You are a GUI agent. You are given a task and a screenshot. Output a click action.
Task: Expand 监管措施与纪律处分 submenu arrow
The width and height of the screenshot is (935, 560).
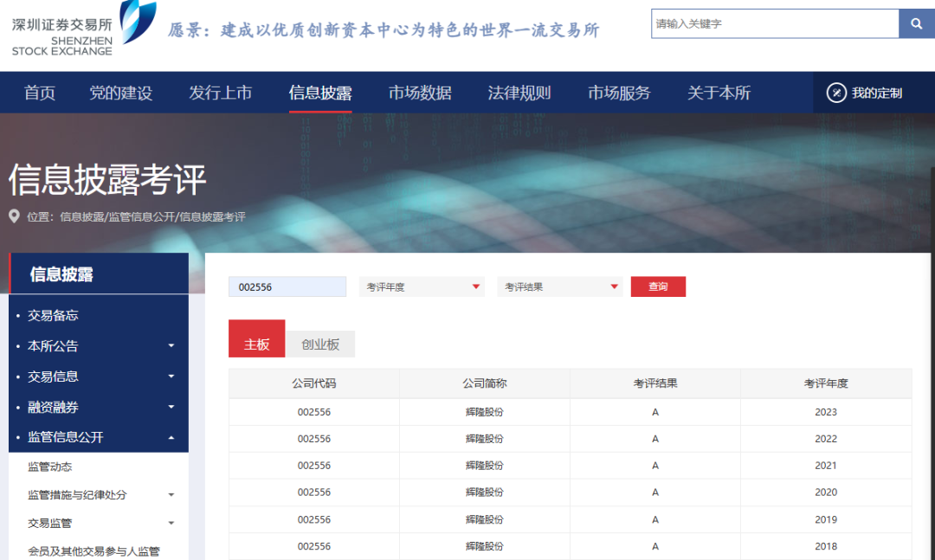coord(171,495)
